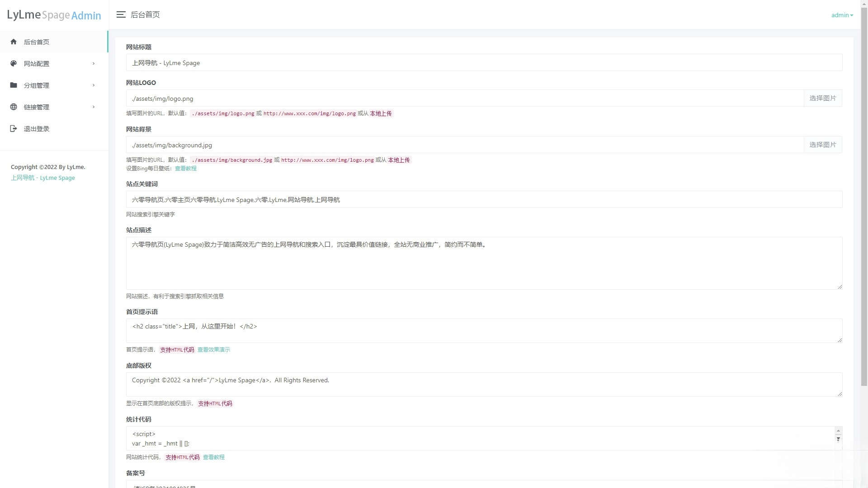
Task: Click the ./assets/img/background.jpg default value code
Action: [232, 160]
